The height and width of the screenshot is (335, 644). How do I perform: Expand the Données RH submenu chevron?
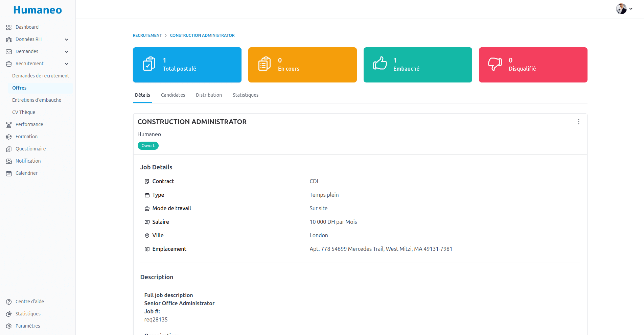coord(67,40)
